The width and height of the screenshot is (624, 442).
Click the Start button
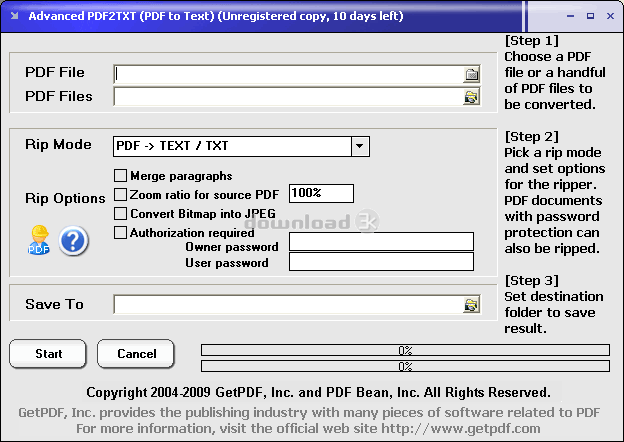pyautogui.click(x=48, y=354)
